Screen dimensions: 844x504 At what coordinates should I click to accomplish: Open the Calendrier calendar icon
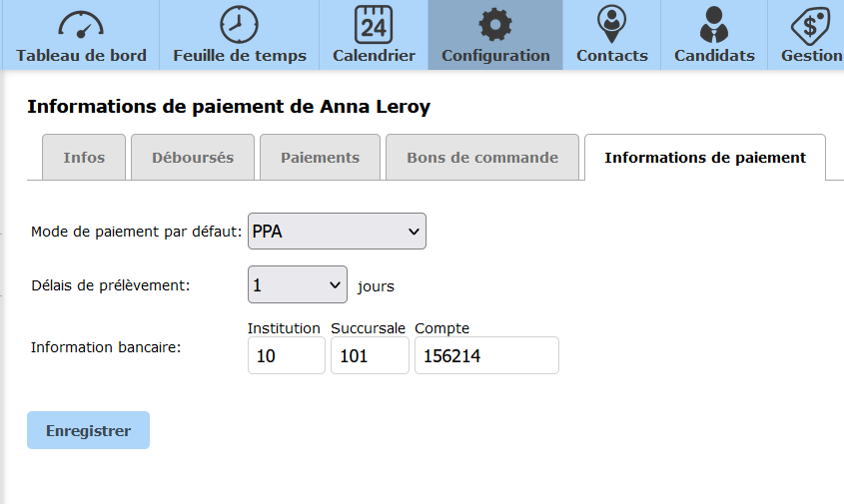374,24
